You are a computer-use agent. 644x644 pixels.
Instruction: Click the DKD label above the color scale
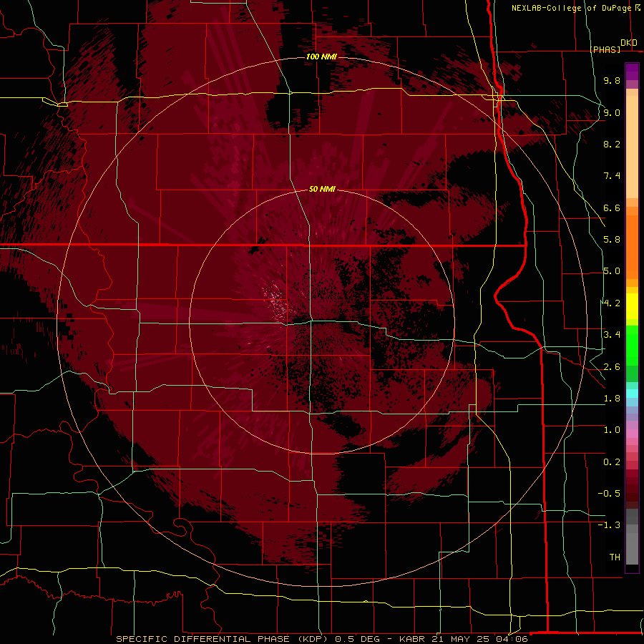point(629,43)
